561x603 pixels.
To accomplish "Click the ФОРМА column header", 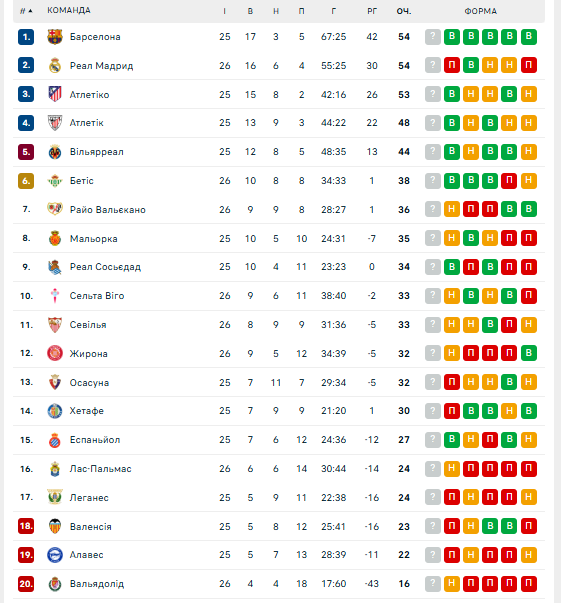I will 481,11.
